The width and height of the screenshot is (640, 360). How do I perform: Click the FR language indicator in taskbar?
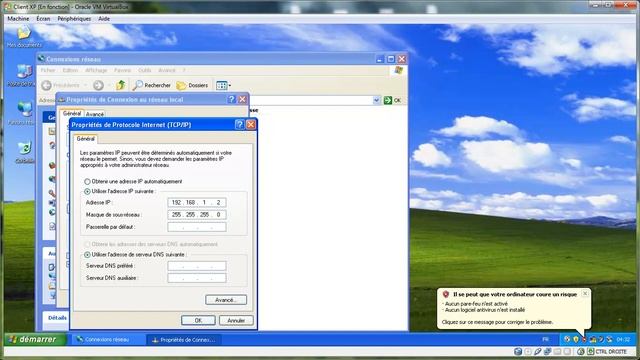coord(546,339)
